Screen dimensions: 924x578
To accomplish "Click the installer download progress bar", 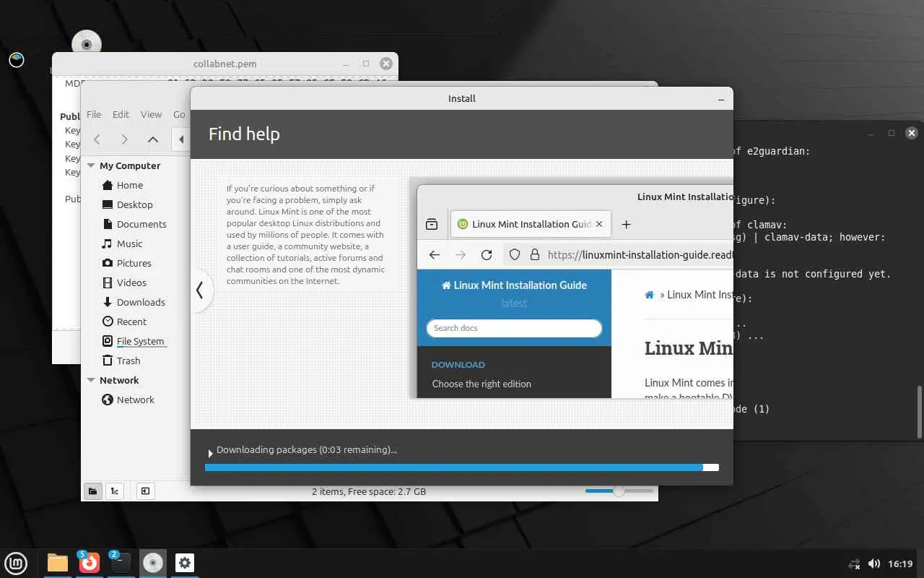I will coord(462,467).
